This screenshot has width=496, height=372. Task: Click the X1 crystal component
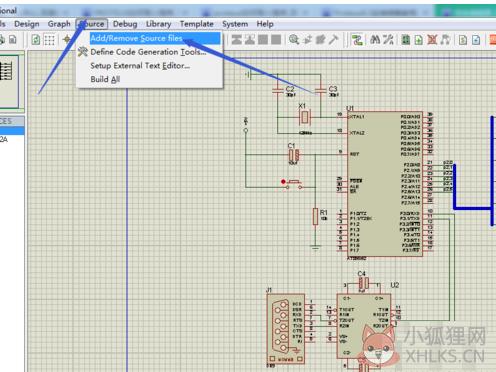[x=304, y=117]
